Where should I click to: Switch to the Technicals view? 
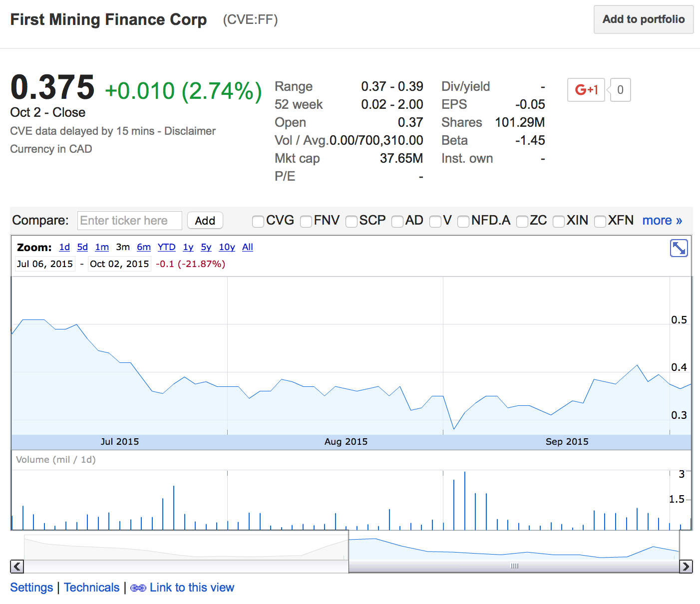(92, 588)
